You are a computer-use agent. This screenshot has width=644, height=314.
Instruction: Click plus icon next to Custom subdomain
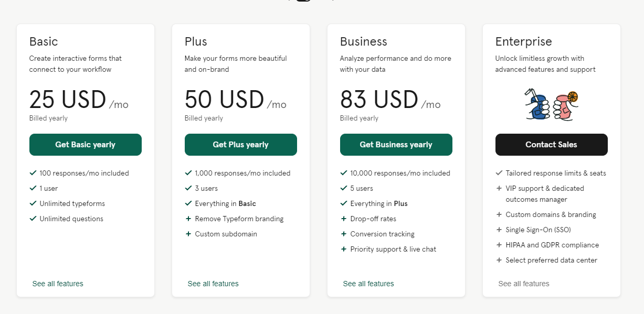(188, 234)
